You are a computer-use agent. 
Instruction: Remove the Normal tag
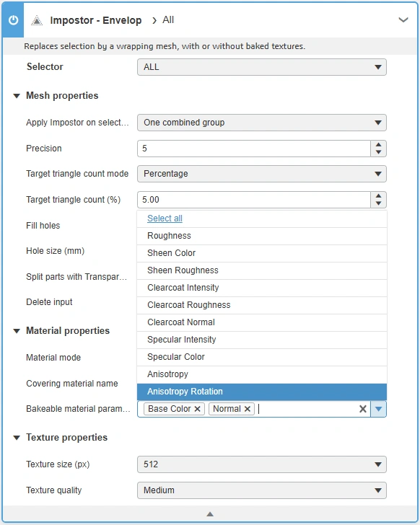point(248,409)
